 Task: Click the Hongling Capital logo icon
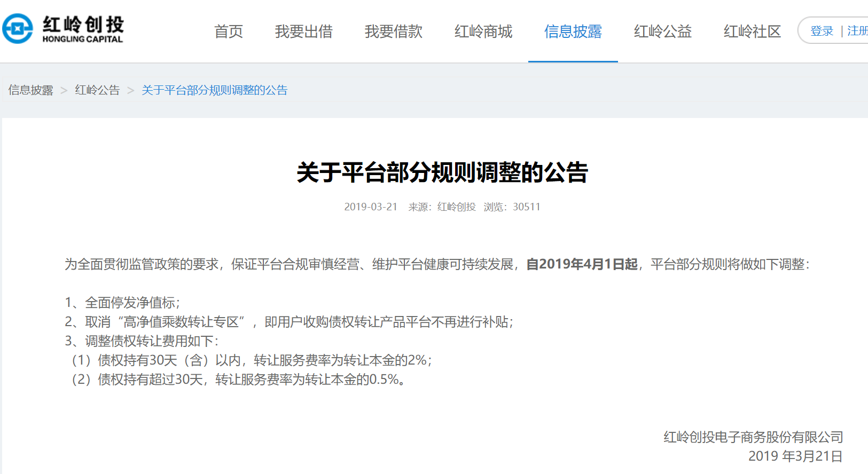18,29
